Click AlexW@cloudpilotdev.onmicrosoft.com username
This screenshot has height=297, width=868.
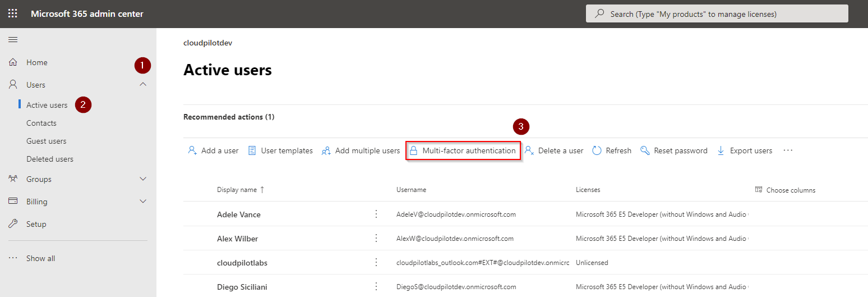[x=455, y=239]
